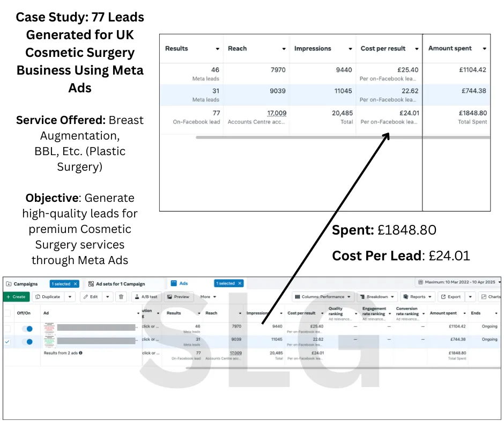Click the Edit pencil button
The width and height of the screenshot is (504, 423).
coord(91,297)
